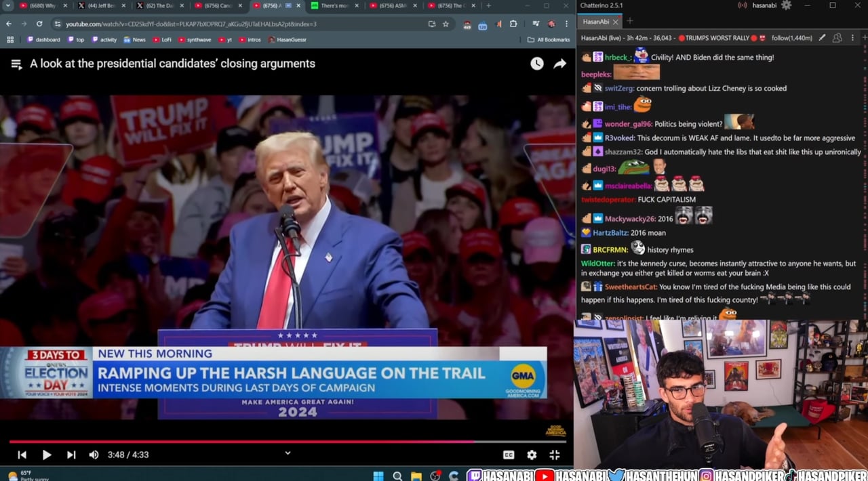This screenshot has height=481, width=868.
Task: Open the video playlist menu icon
Action: tap(16, 64)
